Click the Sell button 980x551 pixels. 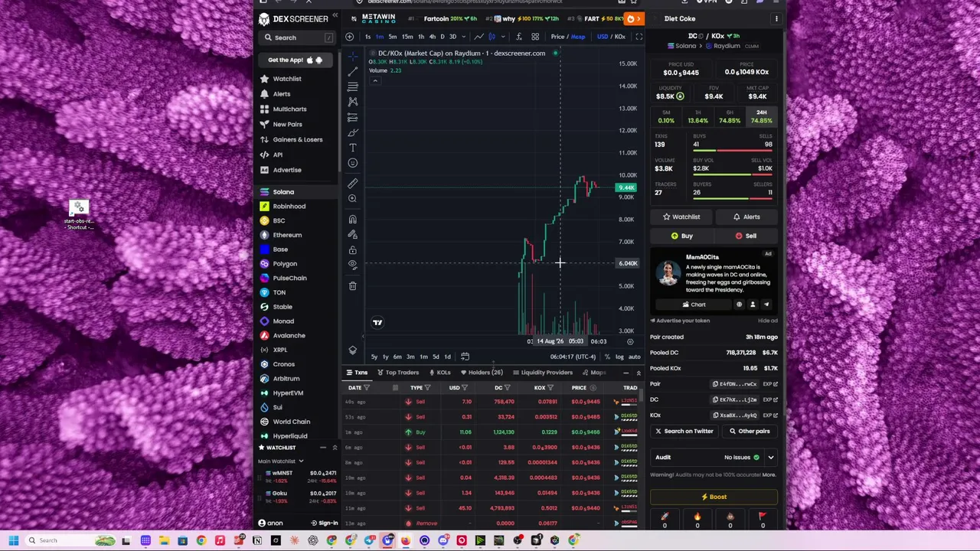pyautogui.click(x=746, y=236)
